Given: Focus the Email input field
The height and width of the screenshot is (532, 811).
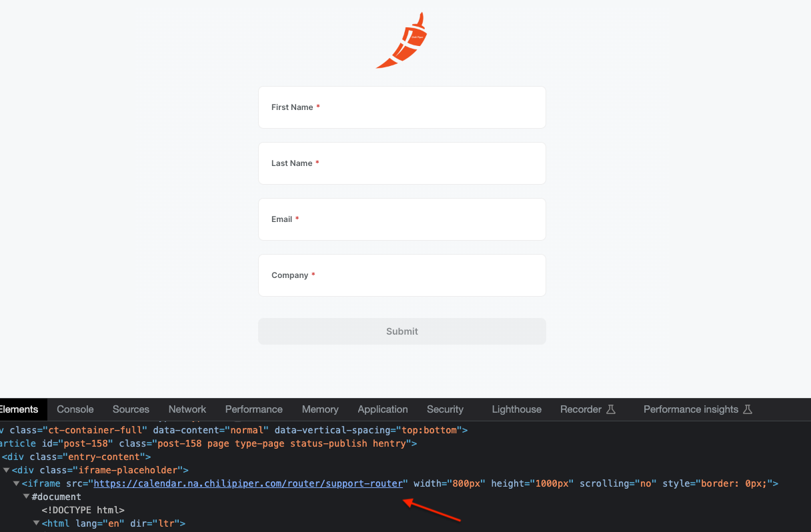Looking at the screenshot, I should click(x=402, y=219).
